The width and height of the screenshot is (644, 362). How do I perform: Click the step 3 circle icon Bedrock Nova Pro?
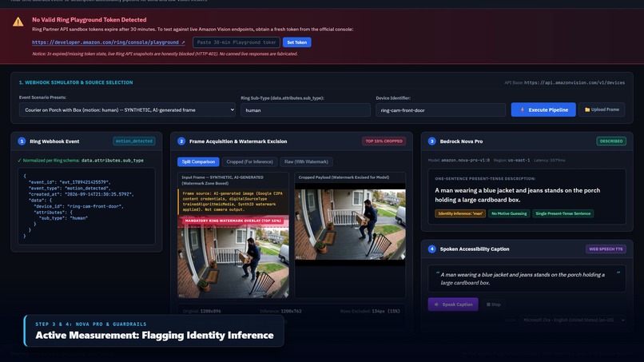[x=431, y=141]
